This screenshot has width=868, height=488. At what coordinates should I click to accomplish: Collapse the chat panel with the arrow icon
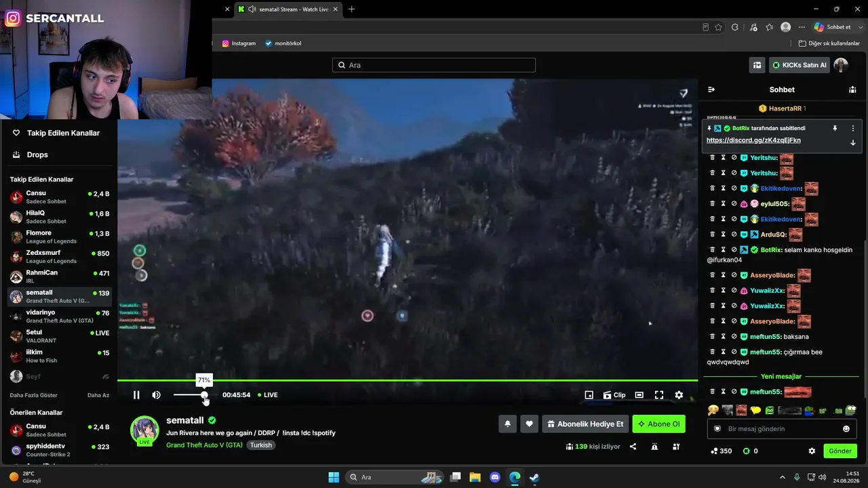pyautogui.click(x=711, y=89)
